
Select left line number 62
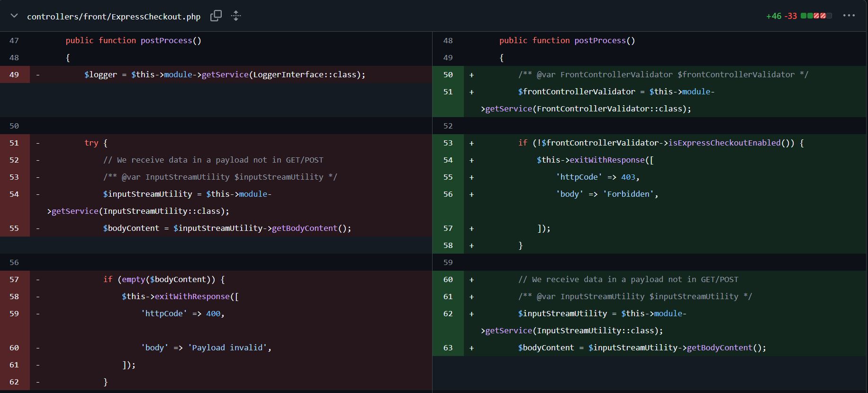(x=14, y=382)
